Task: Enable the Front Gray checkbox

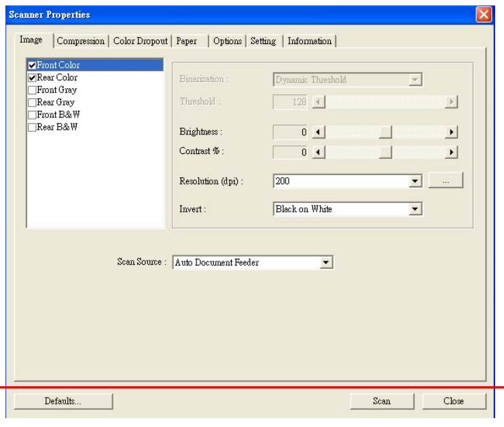Action: (x=32, y=90)
